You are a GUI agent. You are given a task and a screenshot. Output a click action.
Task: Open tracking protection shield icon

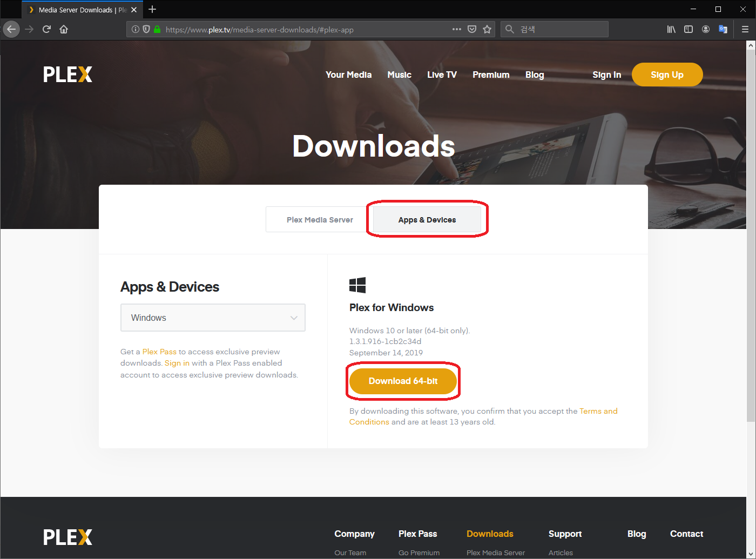pos(146,29)
